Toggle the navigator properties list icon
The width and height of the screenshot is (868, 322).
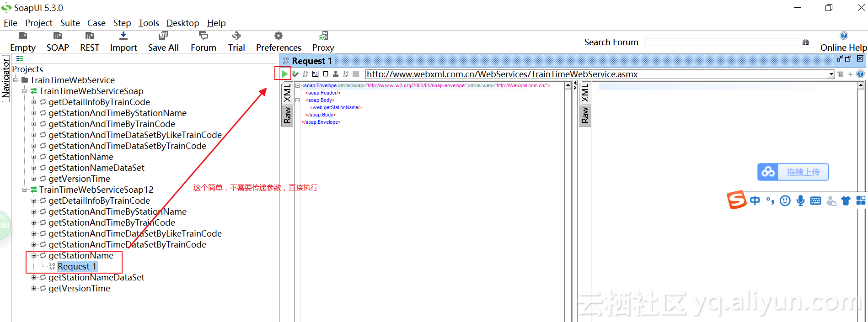(20, 58)
